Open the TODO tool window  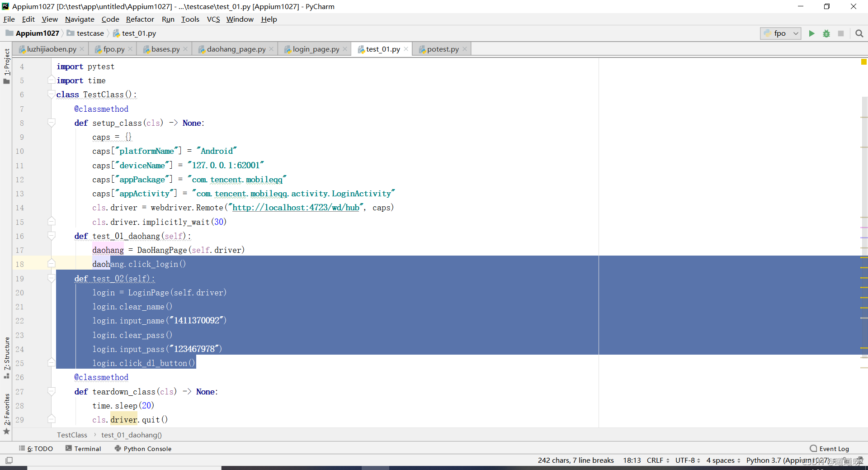coord(36,449)
